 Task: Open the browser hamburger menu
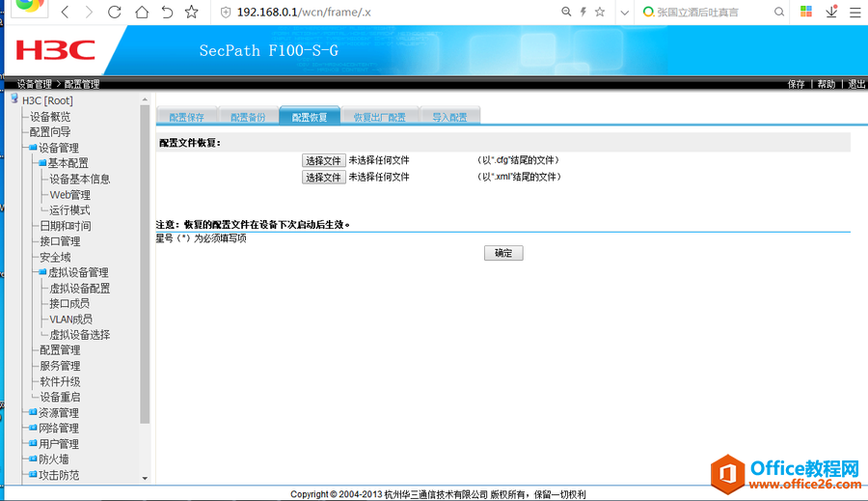coord(855,13)
